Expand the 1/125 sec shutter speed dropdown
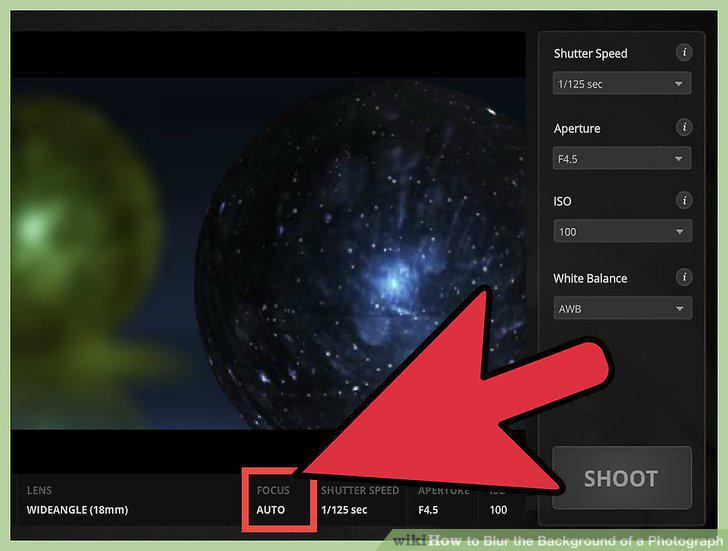 click(622, 84)
